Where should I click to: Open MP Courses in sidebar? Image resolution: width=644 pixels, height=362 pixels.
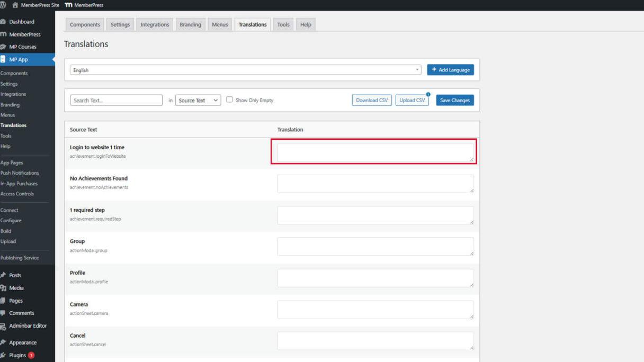22,47
